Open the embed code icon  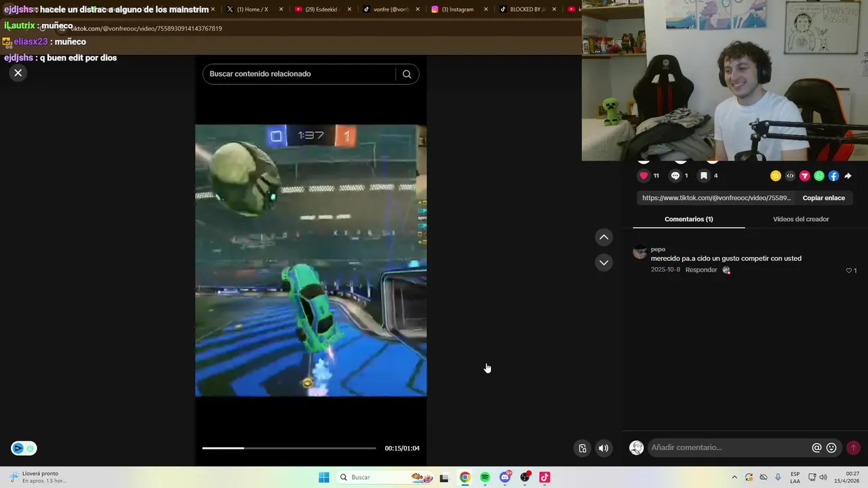coord(790,176)
